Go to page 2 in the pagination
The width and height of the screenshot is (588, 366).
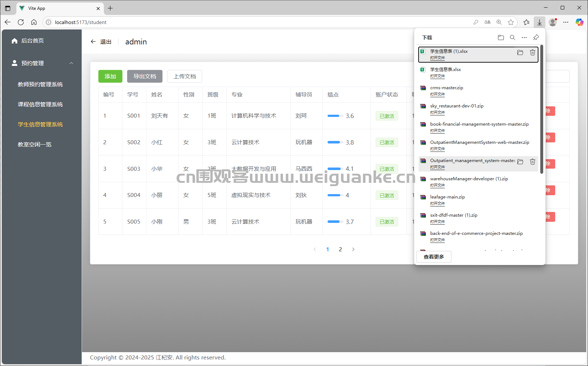(x=340, y=249)
